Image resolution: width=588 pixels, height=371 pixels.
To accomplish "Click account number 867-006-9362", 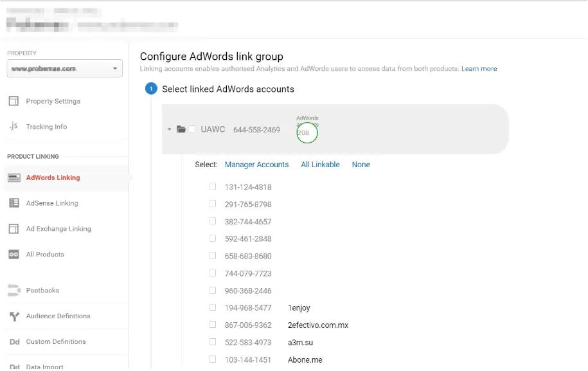I will (248, 325).
